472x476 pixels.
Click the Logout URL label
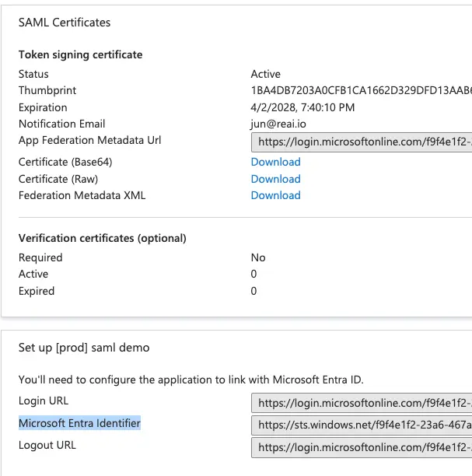(x=47, y=446)
